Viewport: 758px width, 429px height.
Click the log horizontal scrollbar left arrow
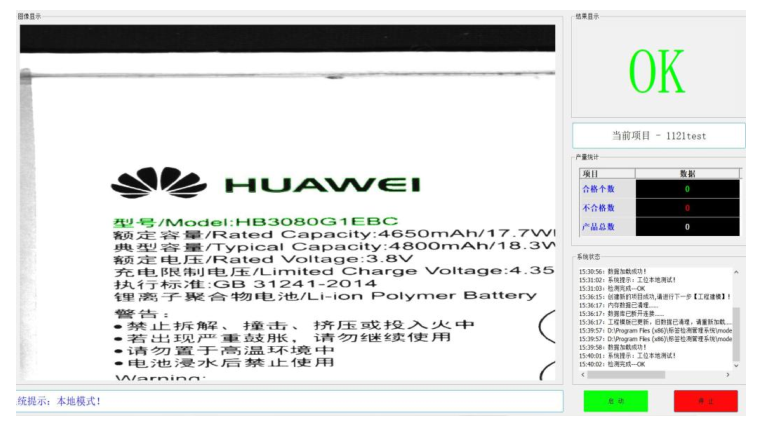(583, 375)
